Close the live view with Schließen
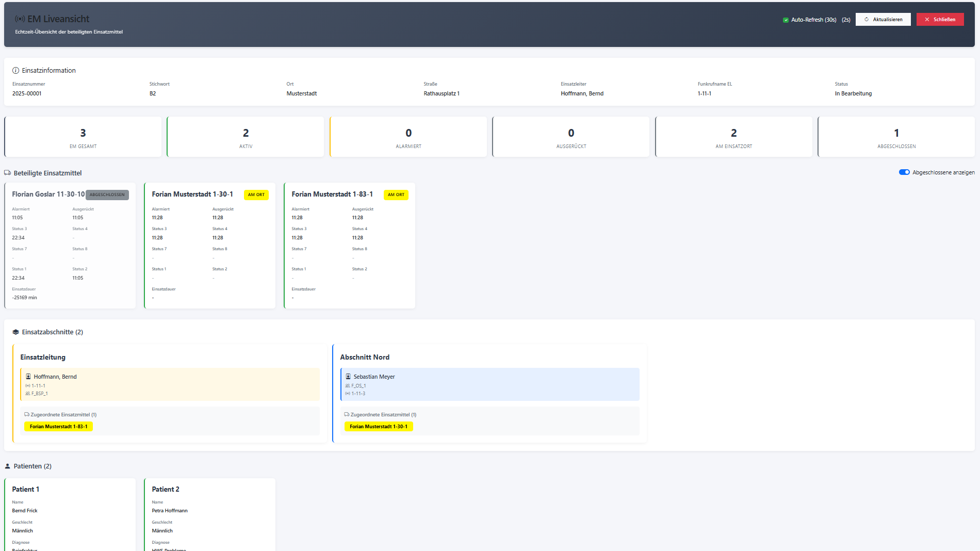Image resolution: width=980 pixels, height=551 pixels. [x=940, y=20]
